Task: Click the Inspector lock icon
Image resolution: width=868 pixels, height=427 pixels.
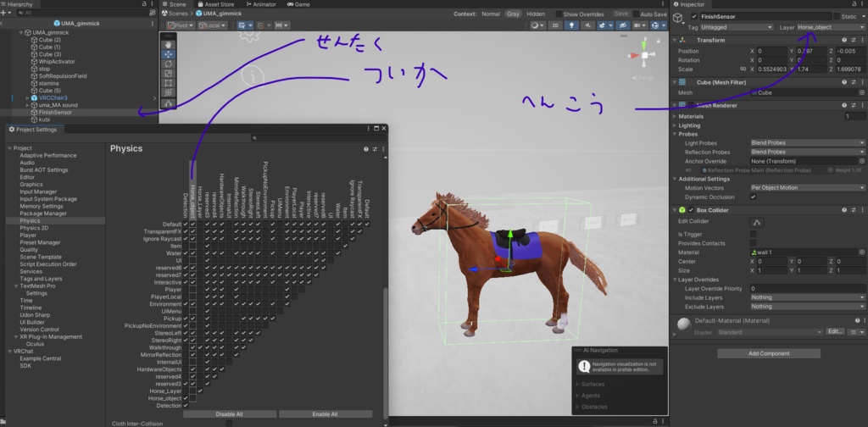Action: (853, 4)
